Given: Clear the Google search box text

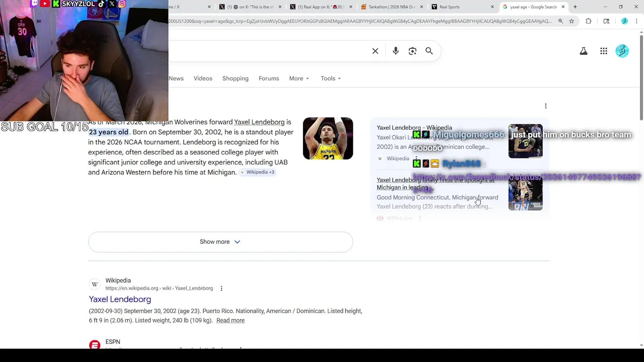Looking at the screenshot, I should coord(375,51).
